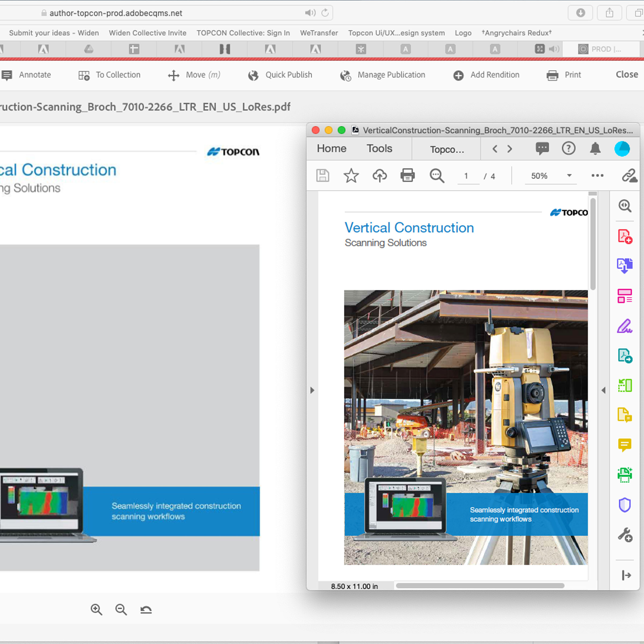
Task: Open the Combine Files tool
Action: tap(625, 266)
